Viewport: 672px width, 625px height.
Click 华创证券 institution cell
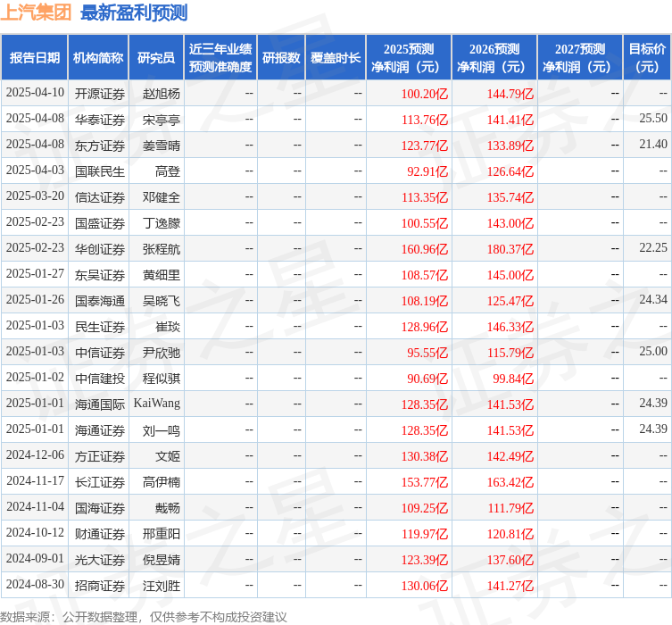[99, 249]
